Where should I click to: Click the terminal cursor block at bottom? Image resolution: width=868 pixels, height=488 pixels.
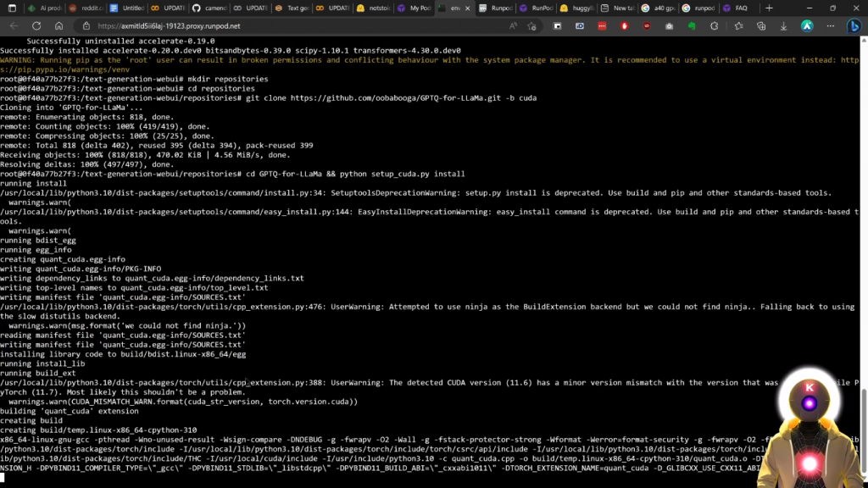(3, 478)
